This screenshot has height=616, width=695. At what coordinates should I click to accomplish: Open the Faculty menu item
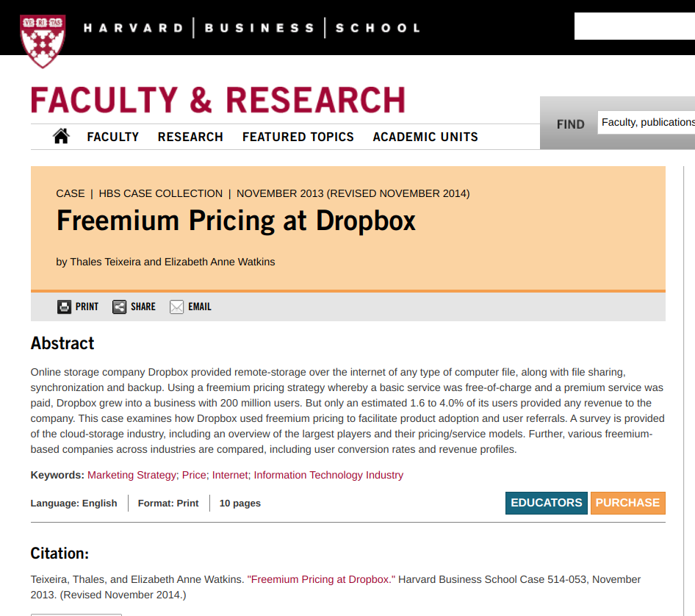[113, 137]
